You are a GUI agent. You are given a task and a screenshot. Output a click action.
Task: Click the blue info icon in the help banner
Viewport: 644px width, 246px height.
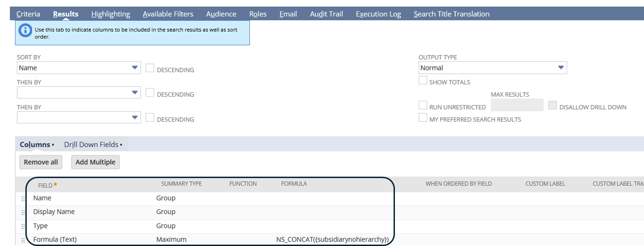tap(25, 31)
